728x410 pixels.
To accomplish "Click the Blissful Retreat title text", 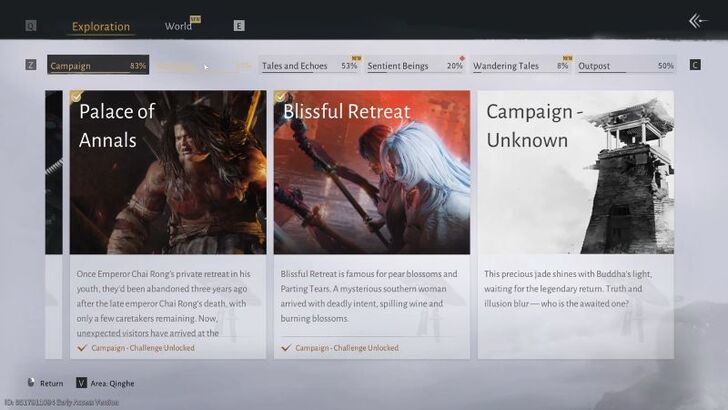I will 347,111.
